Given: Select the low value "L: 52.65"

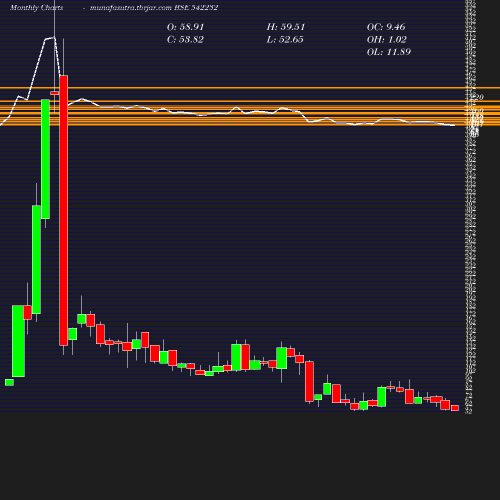Looking at the screenshot, I should [x=285, y=40].
